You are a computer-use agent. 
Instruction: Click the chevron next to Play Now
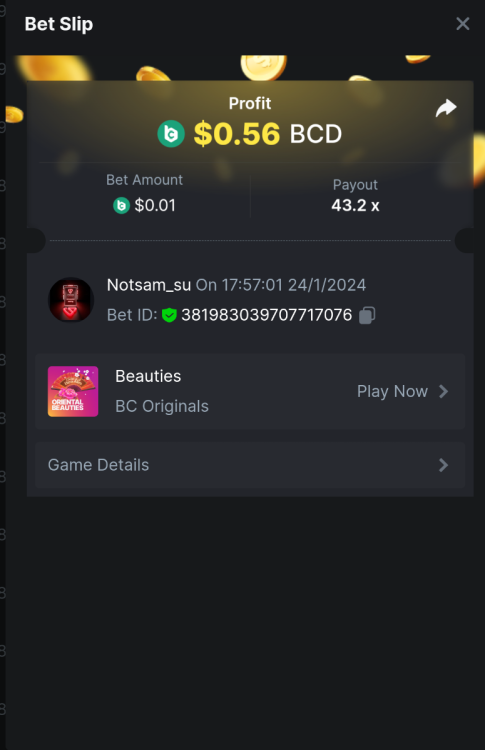[x=443, y=391]
